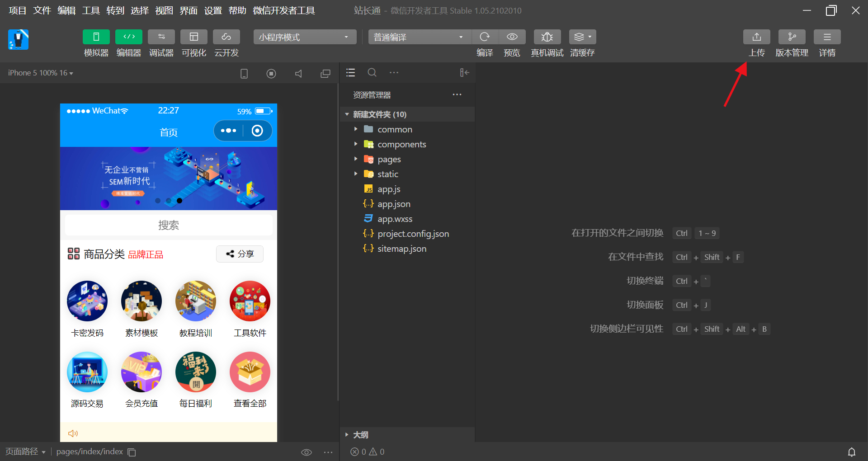The width and height of the screenshot is (868, 461).
Task: Toggle the Visualization (可视化) panel
Action: coord(194,37)
